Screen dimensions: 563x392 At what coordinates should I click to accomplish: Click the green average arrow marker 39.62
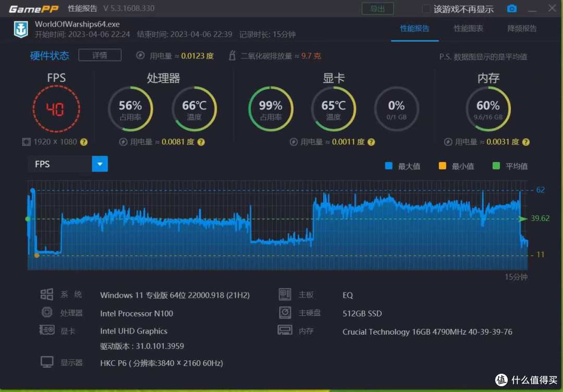coord(523,218)
